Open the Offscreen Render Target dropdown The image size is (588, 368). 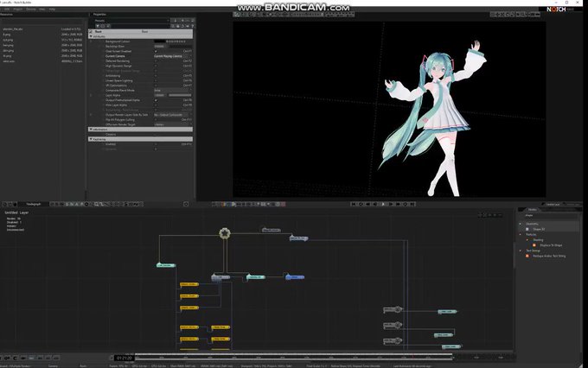172,124
